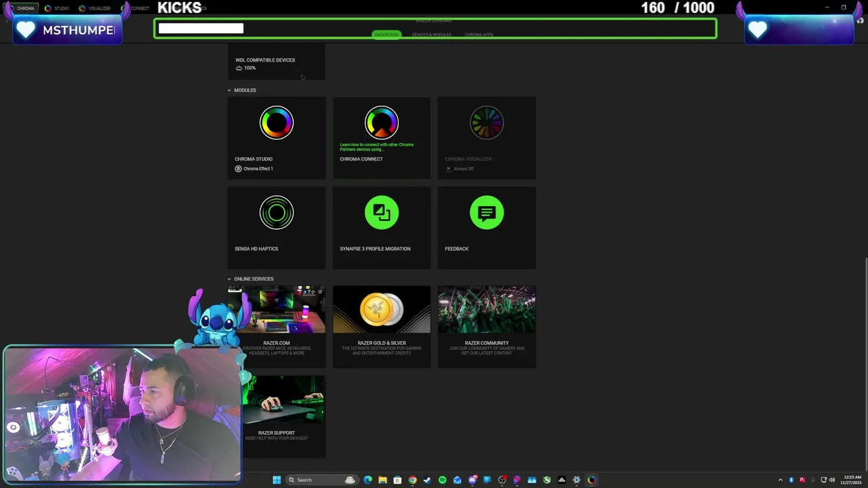This screenshot has height=488, width=868.
Task: Click the taskbar Search box
Action: point(321,480)
